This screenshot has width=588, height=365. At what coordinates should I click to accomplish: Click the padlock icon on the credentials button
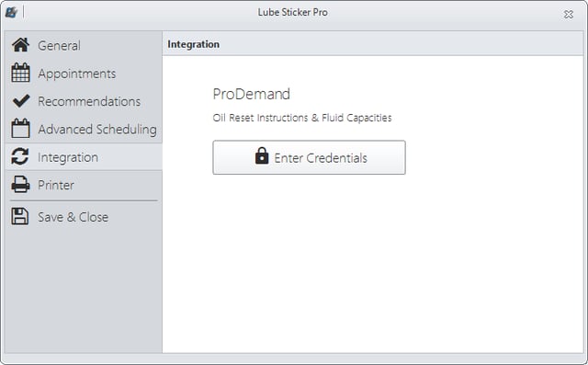tap(262, 155)
